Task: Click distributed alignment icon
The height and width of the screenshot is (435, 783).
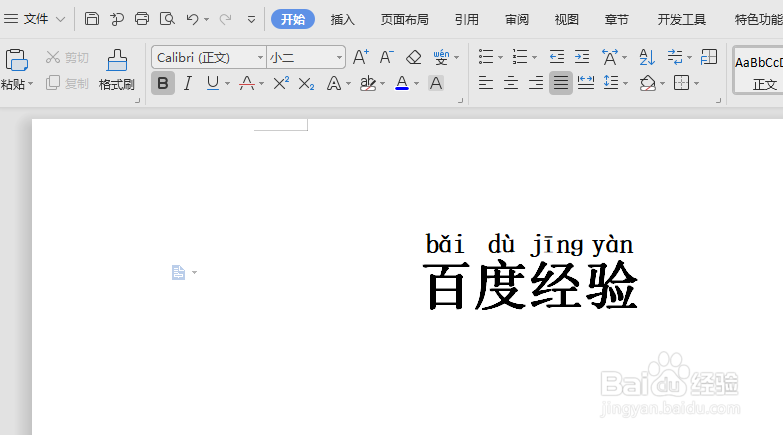Action: (585, 83)
